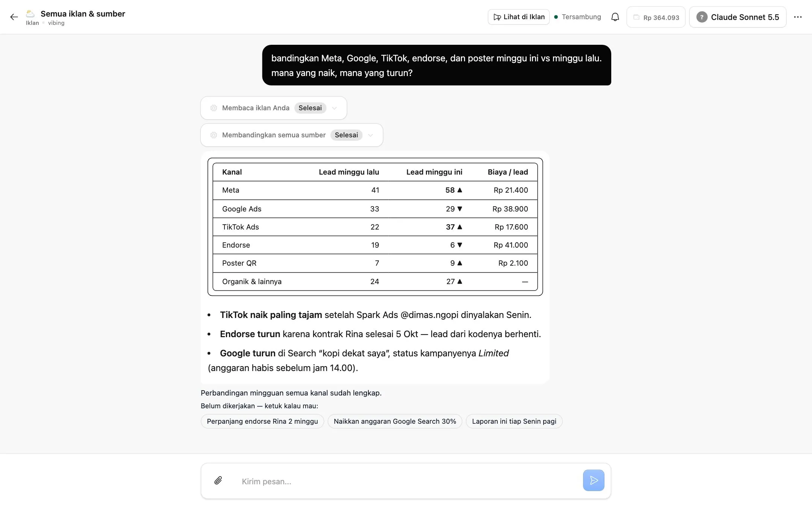Expand the Membaca iklan Anda step

pyautogui.click(x=274, y=108)
